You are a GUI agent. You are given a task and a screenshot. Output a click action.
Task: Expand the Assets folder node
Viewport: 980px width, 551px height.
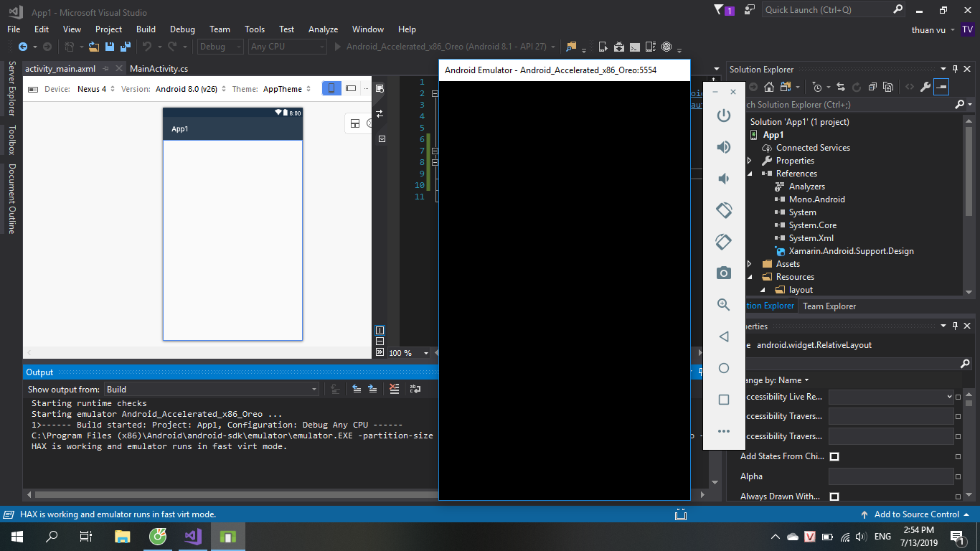[750, 264]
